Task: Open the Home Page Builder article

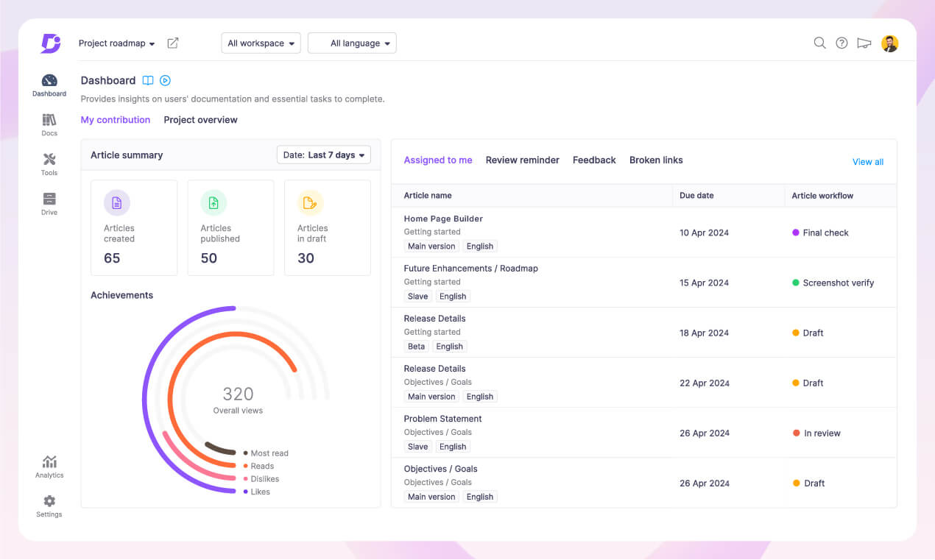Action: point(442,219)
